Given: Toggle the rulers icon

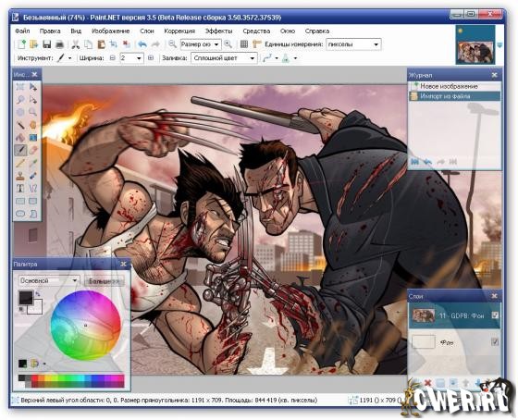Looking at the screenshot, I should pos(256,44).
